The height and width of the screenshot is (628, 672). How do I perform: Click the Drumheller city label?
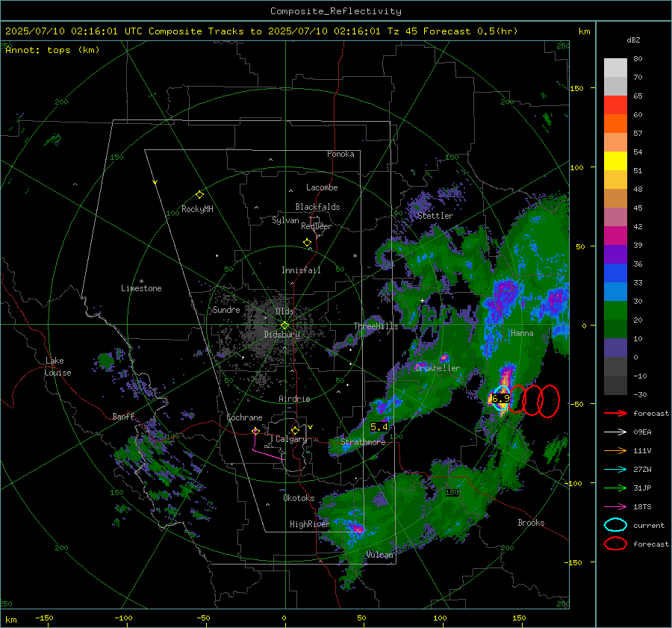tap(438, 368)
